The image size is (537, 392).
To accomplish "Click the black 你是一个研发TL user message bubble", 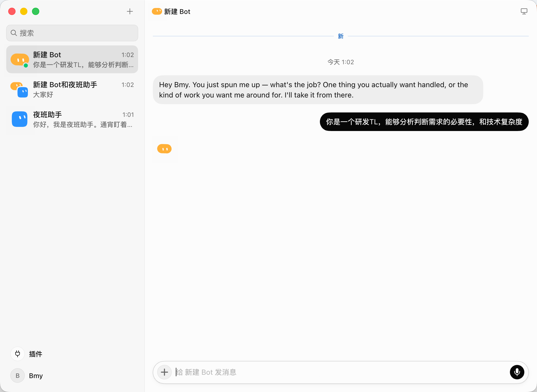I will (x=424, y=122).
